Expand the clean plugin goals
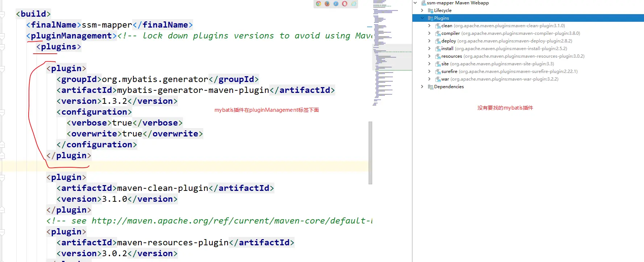 pyautogui.click(x=429, y=26)
